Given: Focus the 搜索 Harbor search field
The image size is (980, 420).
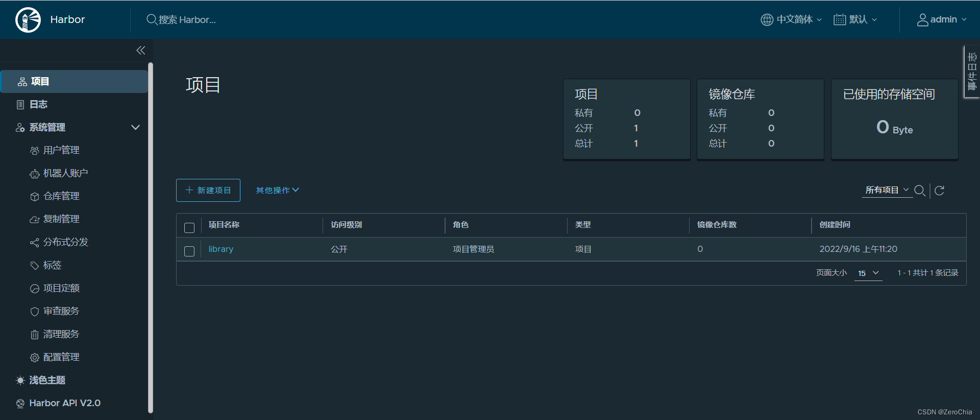Looking at the screenshot, I should tap(187, 19).
